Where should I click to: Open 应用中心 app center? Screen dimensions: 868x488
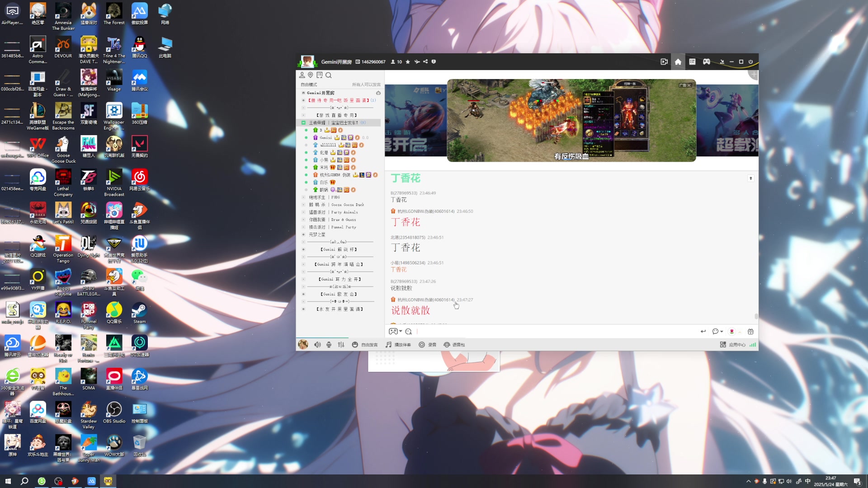click(x=732, y=345)
